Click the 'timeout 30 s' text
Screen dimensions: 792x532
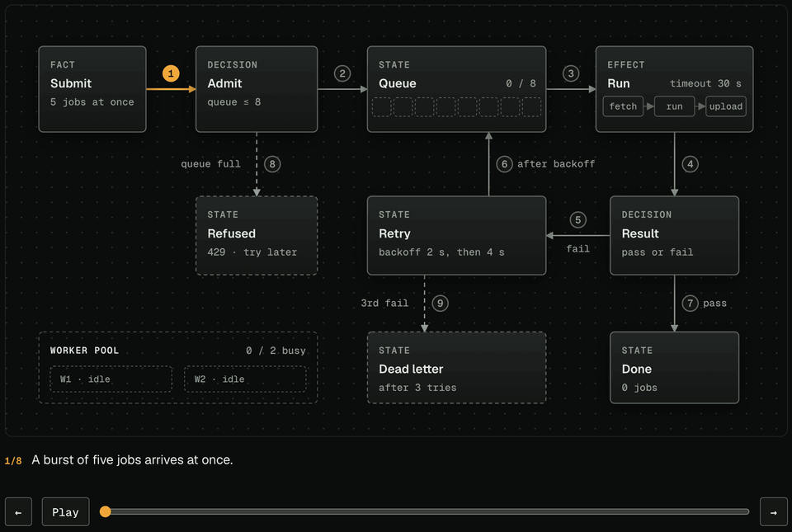click(x=705, y=84)
